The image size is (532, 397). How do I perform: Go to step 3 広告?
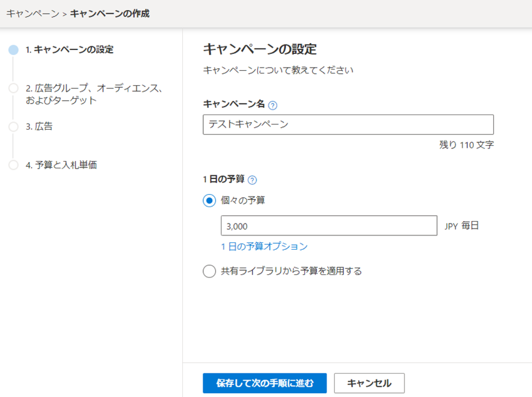coord(39,126)
